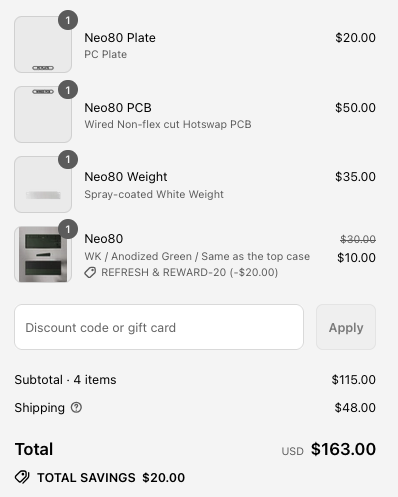Click the Subtotal 4 items label
This screenshot has height=497, width=398.
click(x=65, y=380)
